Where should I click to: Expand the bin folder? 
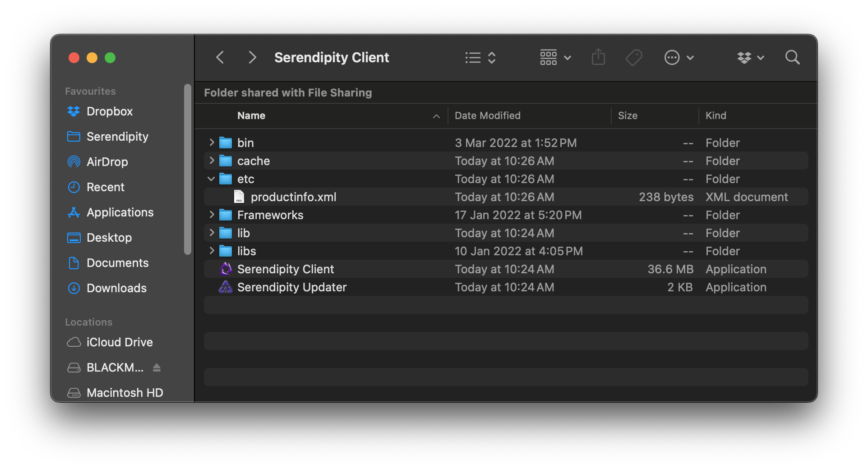pyautogui.click(x=212, y=143)
